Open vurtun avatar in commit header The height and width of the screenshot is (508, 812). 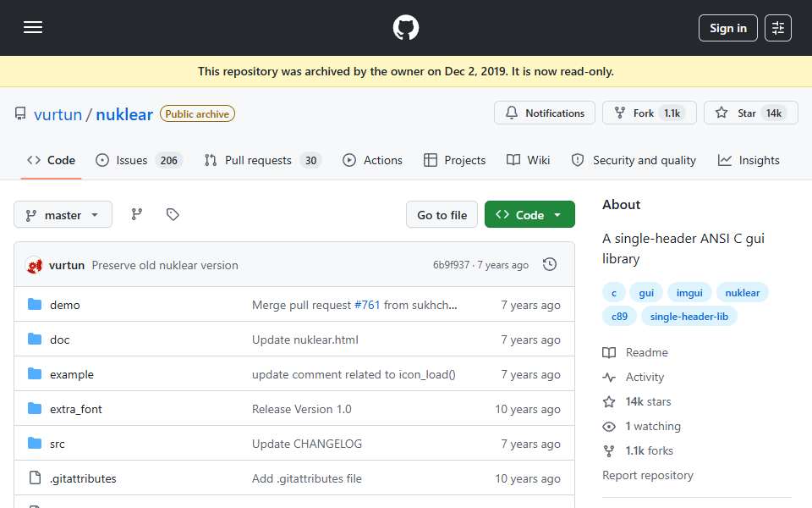point(34,265)
